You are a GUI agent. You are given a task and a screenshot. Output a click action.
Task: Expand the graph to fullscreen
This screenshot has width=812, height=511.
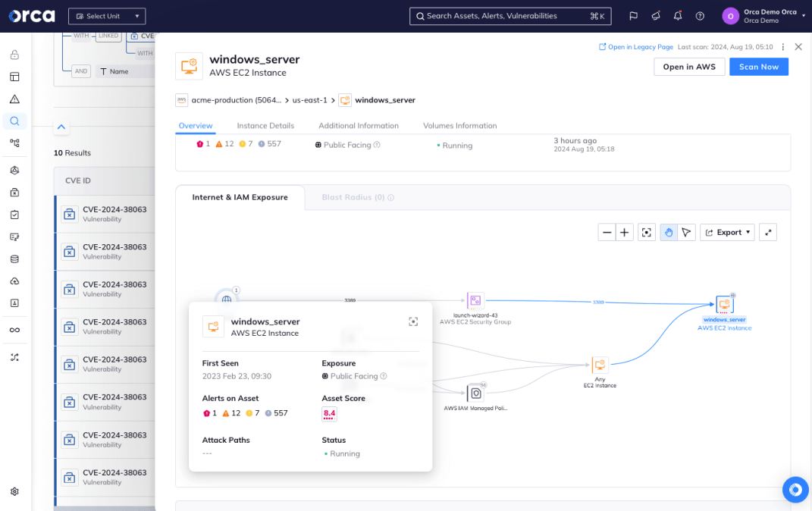768,233
